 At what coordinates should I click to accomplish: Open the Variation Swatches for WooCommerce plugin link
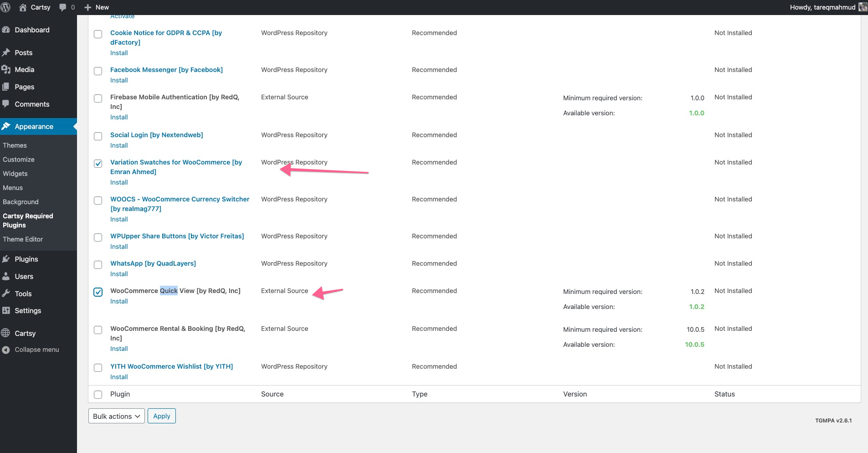pos(176,167)
